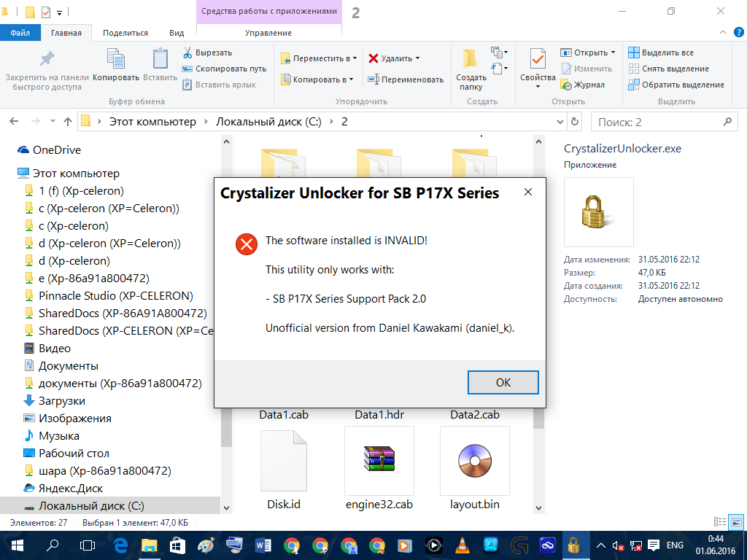Launch VLC media player from the taskbar

click(x=462, y=545)
